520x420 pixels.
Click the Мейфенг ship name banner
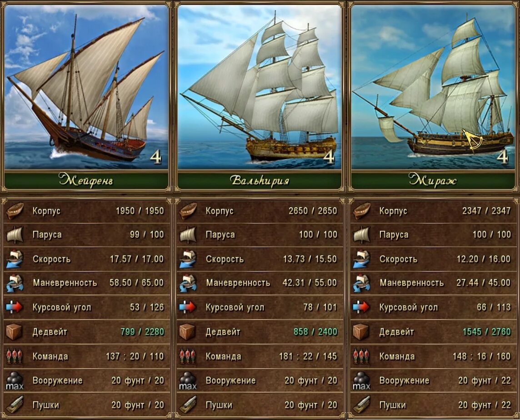click(x=86, y=180)
